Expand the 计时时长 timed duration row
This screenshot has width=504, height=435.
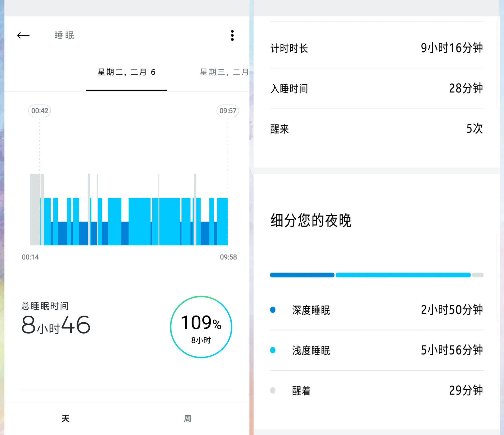coord(377,48)
